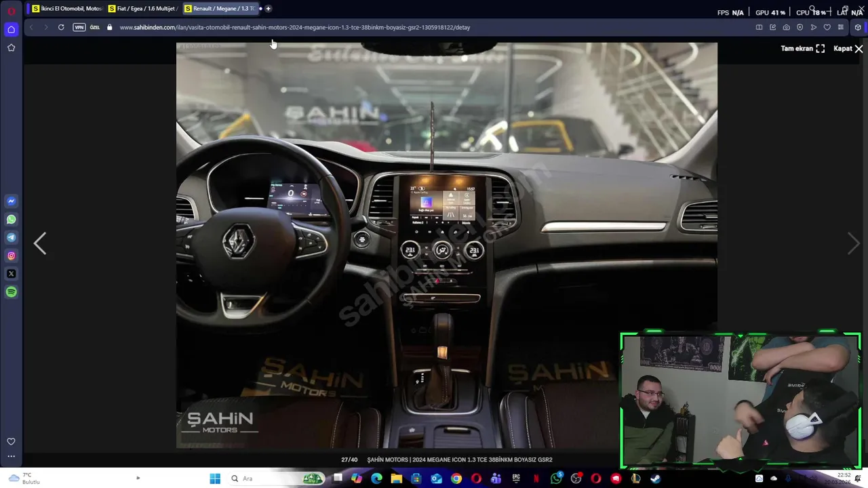Open the split screen icon in address bar

[759, 27]
